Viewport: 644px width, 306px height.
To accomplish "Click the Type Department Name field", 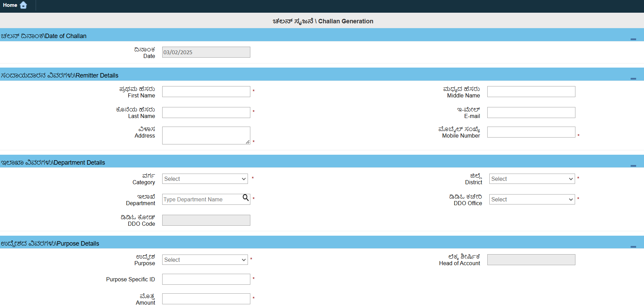I will [x=202, y=199].
